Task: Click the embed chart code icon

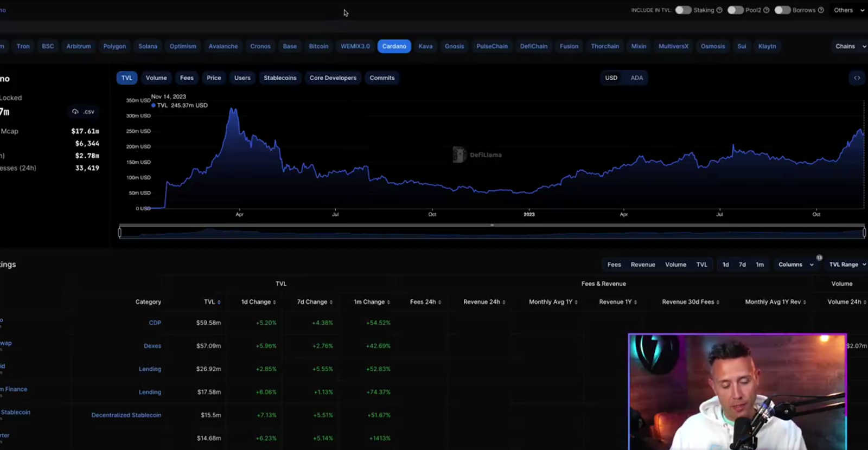Action: (x=857, y=78)
